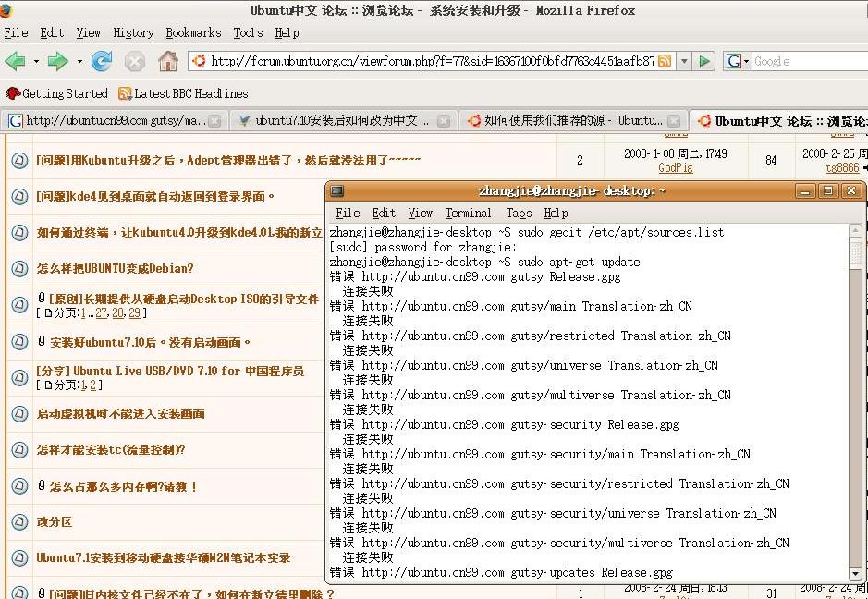This screenshot has height=599, width=868.
Task: Open the Tools menu in Firefox
Action: pos(248,33)
